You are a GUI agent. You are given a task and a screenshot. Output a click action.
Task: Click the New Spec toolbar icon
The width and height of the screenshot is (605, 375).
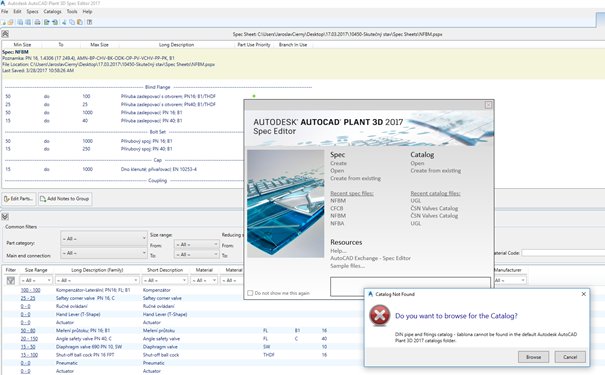click(x=3, y=22)
